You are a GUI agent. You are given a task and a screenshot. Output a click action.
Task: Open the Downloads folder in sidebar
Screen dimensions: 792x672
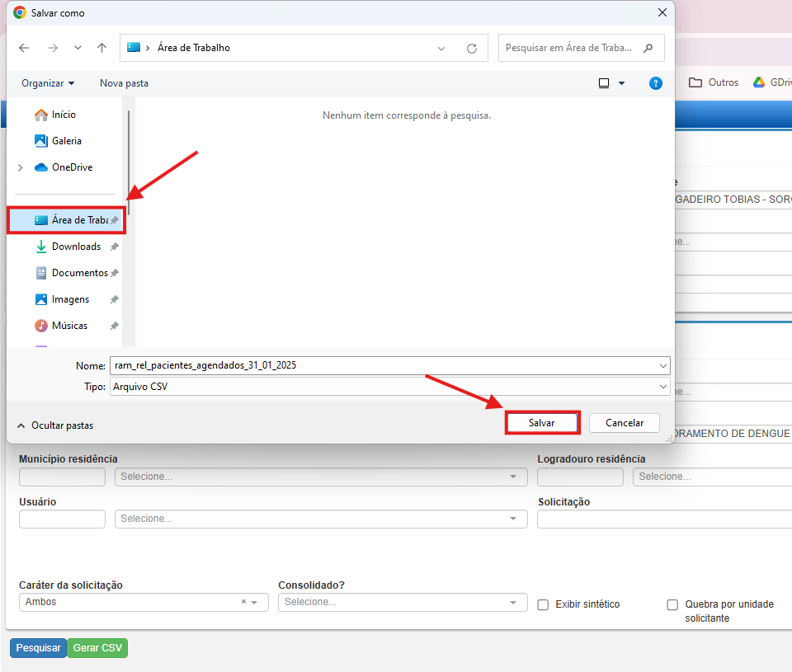[76, 247]
